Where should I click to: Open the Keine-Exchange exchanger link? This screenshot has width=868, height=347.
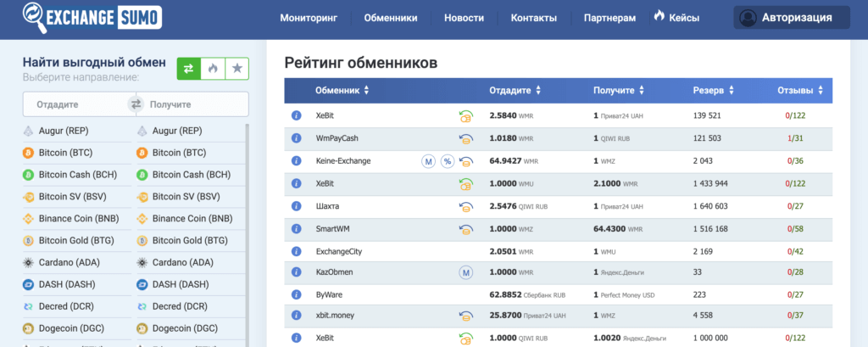pos(342,160)
